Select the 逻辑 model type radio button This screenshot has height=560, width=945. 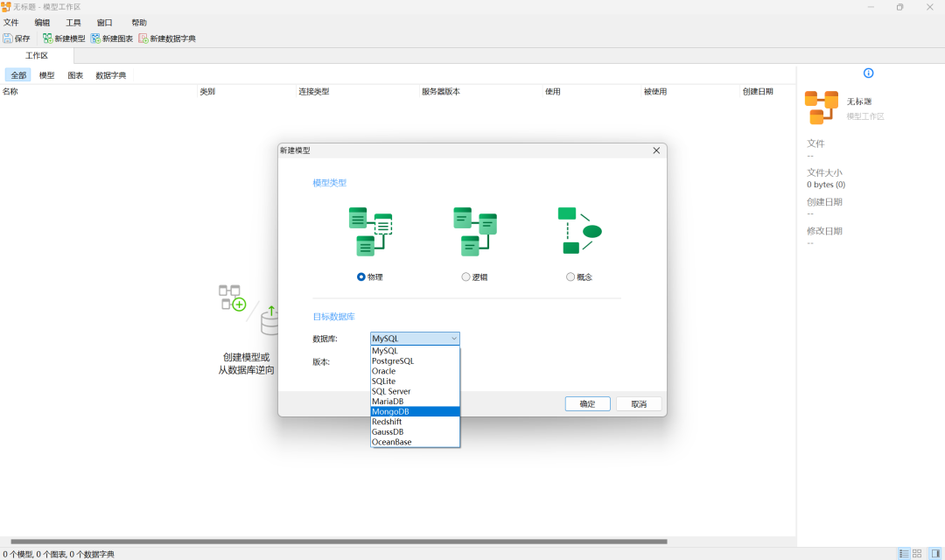click(x=465, y=276)
